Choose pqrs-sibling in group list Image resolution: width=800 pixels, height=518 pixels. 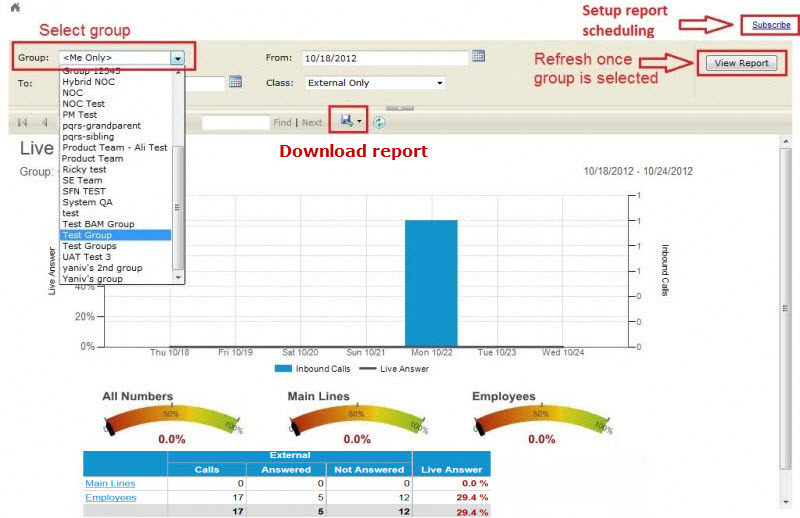pyautogui.click(x=116, y=136)
